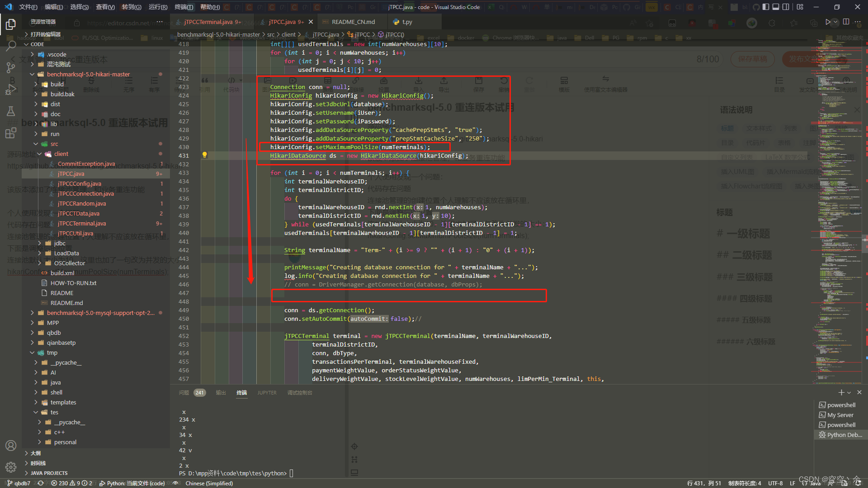This screenshot has width=868, height=488.
Task: Select the Python Deb... terminal entry
Action: point(840,435)
